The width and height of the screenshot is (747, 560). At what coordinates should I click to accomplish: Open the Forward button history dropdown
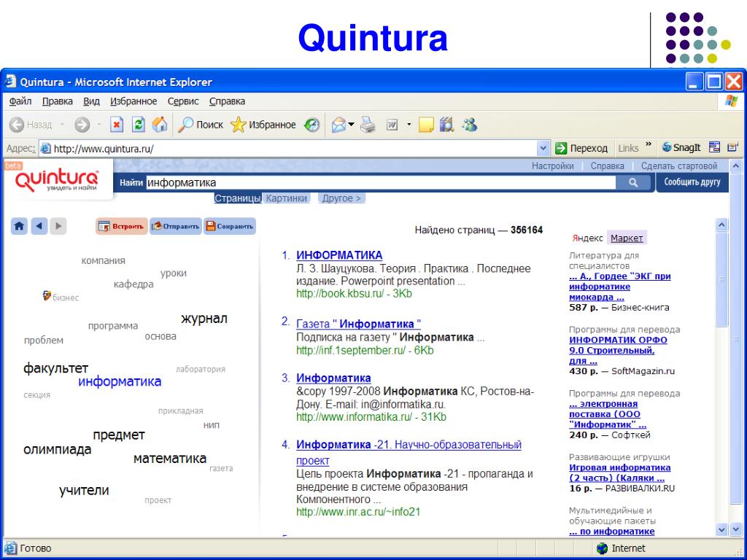[99, 125]
